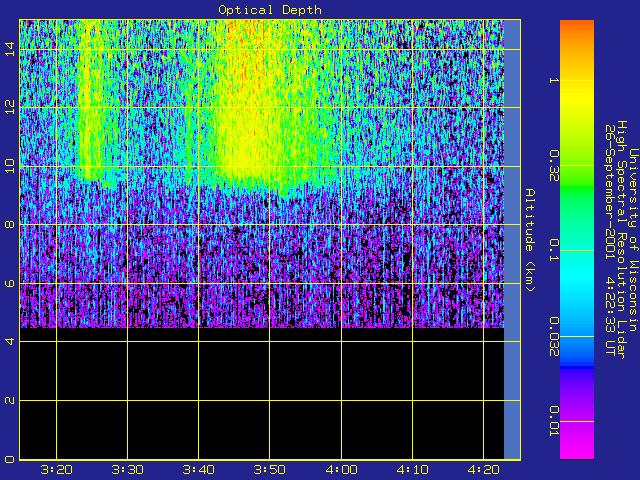
Task: Select the 4:00 time axis label
Action: click(x=342, y=468)
